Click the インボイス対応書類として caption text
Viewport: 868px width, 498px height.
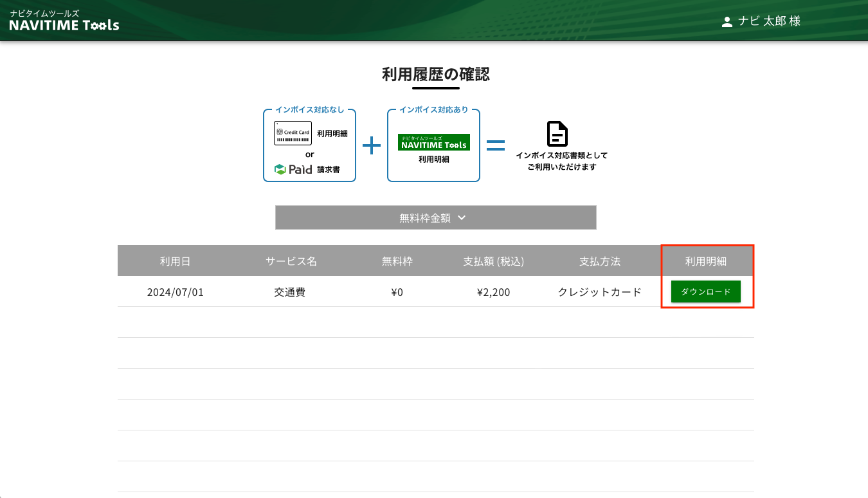coord(561,156)
